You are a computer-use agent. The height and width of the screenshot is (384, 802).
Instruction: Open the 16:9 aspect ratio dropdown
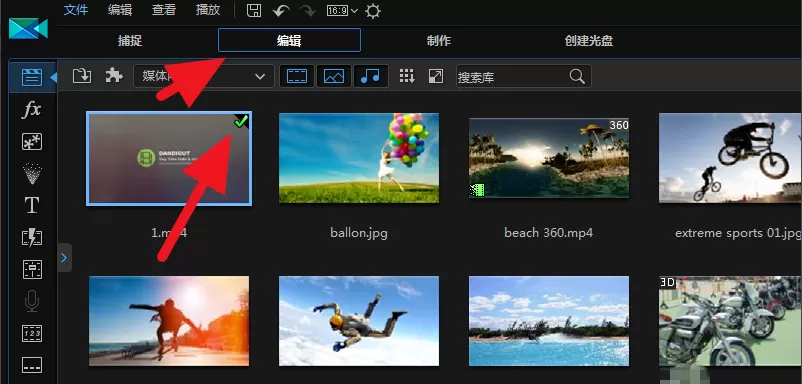click(x=342, y=11)
